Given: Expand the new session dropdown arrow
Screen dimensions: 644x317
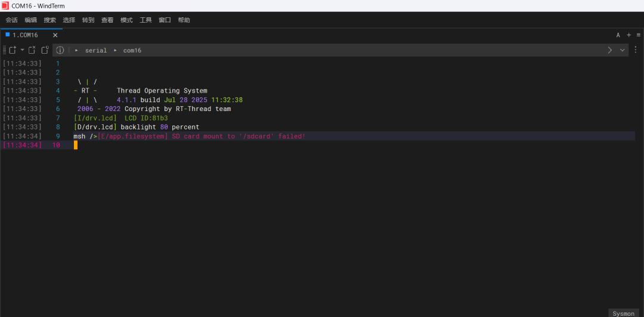Looking at the screenshot, I should pos(22,50).
